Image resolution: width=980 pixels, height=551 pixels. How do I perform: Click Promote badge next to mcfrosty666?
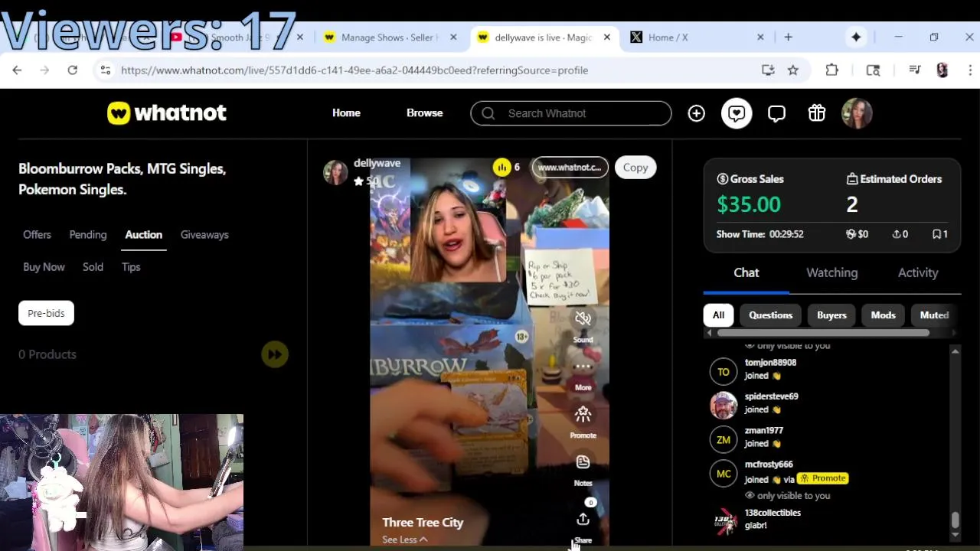point(823,478)
